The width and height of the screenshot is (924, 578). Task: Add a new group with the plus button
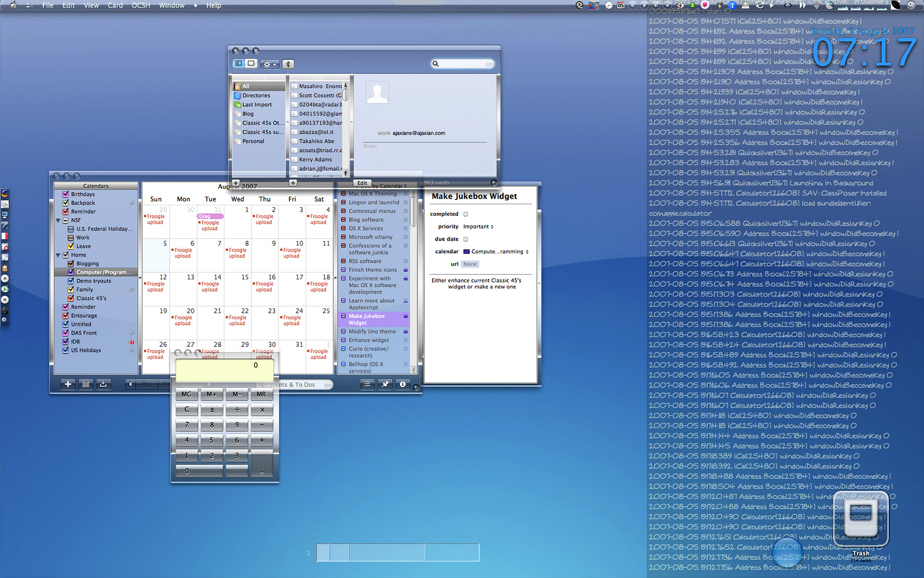point(235,183)
